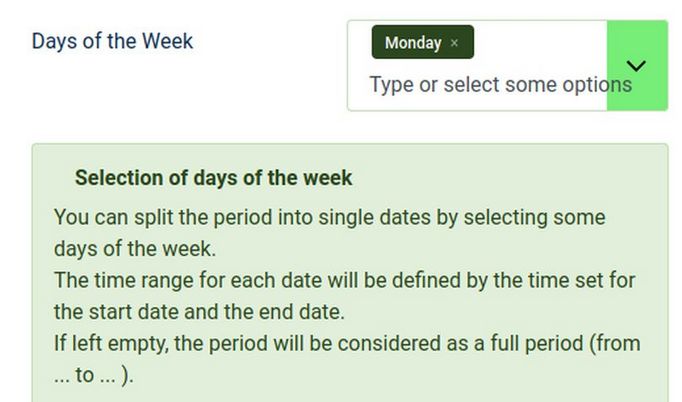
Task: Remove the Monday tag with its × icon
Action: click(455, 43)
